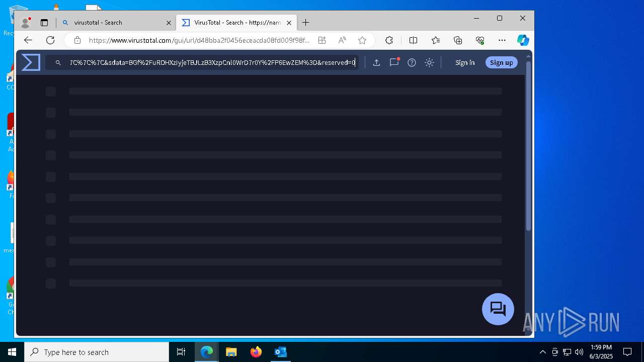Open Edge profile icon
Screen dimensions: 644x362
coord(25,23)
